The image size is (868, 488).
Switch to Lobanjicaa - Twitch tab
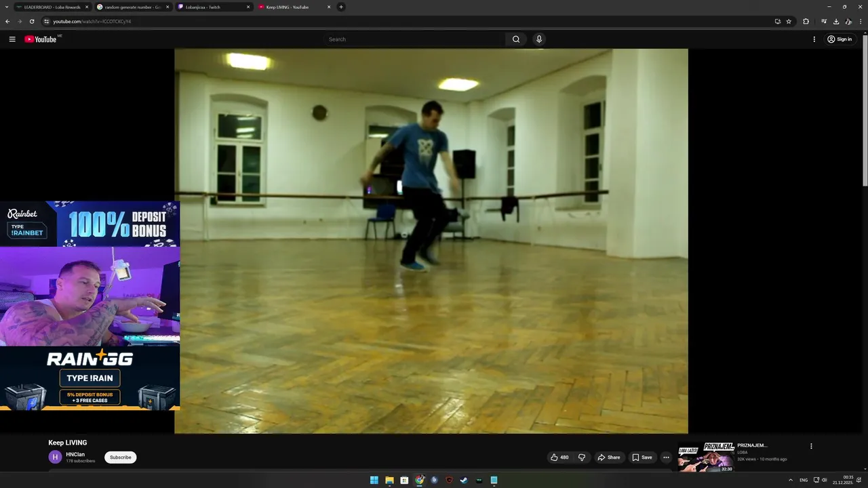(213, 7)
